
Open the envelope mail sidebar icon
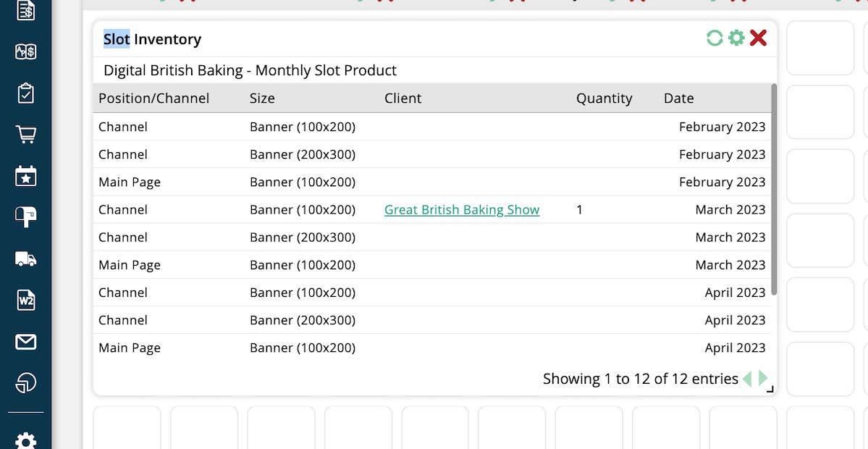[26, 341]
